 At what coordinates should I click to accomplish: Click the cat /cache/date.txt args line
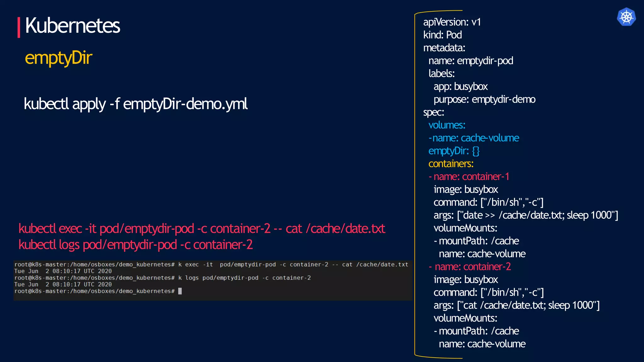pyautogui.click(x=516, y=305)
